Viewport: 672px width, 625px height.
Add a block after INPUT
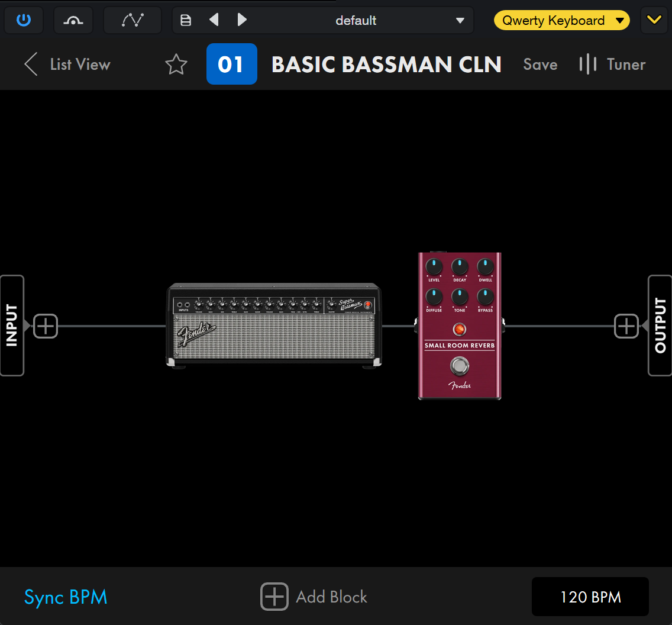click(46, 326)
